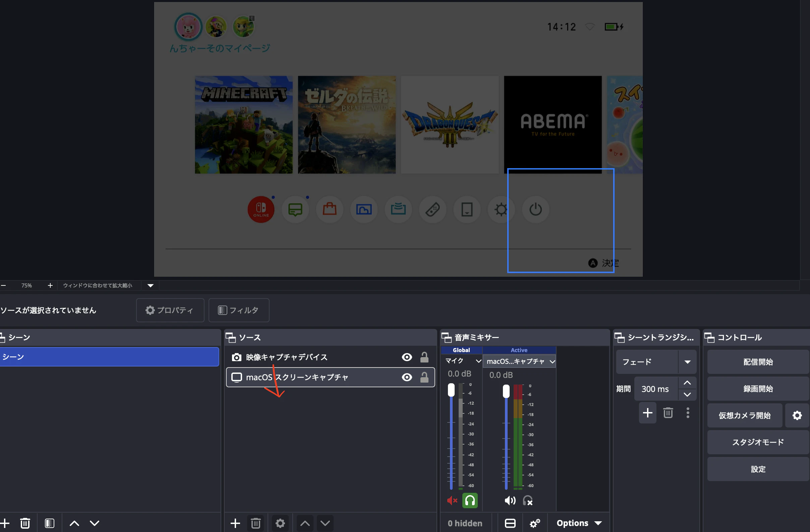Hide 映像キャプチャデバイス source with eye icon

(407, 357)
